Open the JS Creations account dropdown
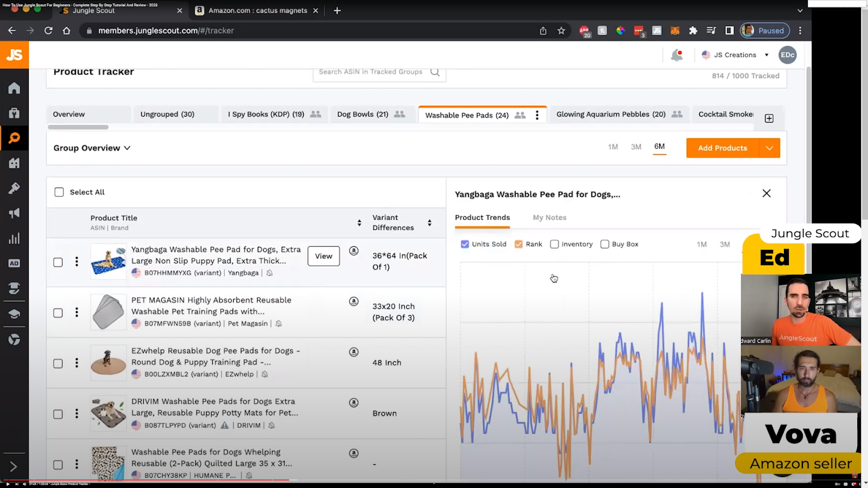Viewport: 868px width, 488px height. 735,55
